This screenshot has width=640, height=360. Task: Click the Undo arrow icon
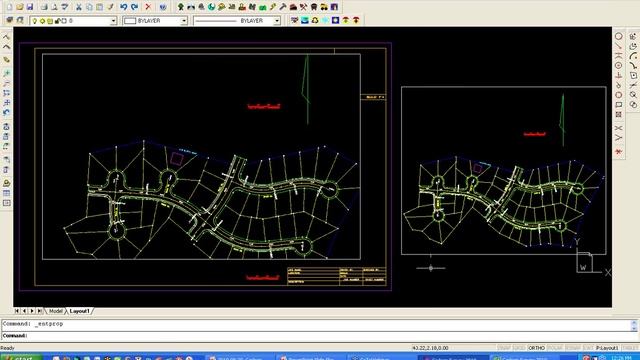click(x=123, y=7)
